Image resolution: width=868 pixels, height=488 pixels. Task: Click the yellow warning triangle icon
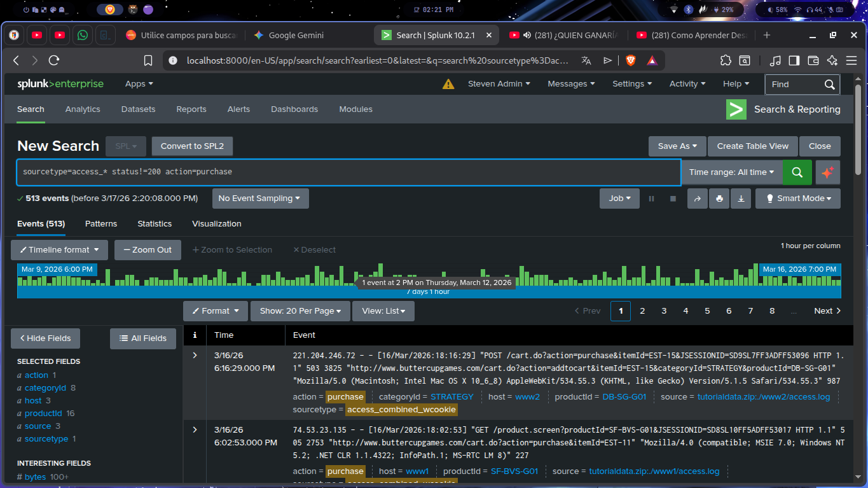(448, 84)
